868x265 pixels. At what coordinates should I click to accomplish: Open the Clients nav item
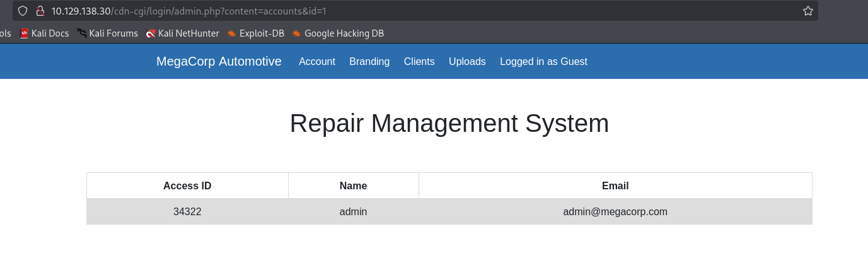click(419, 61)
